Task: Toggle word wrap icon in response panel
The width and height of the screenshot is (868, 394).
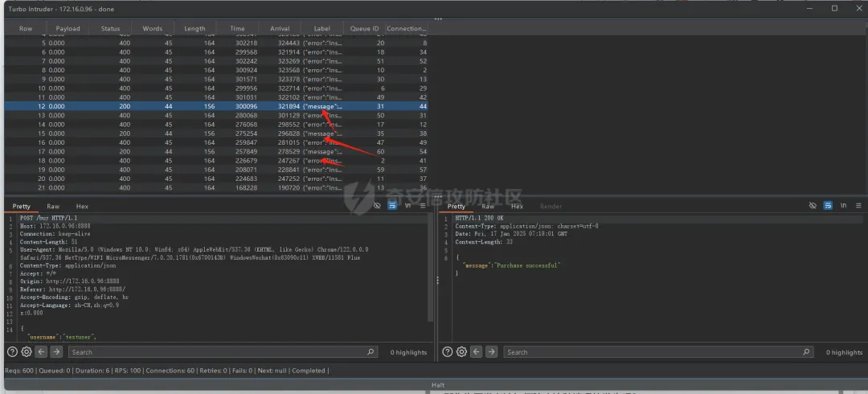Action: pos(828,206)
